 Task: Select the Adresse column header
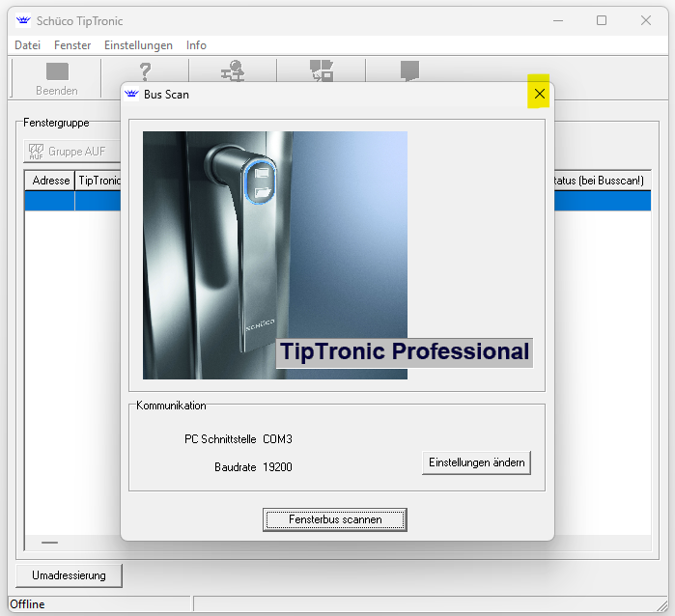[x=50, y=181]
